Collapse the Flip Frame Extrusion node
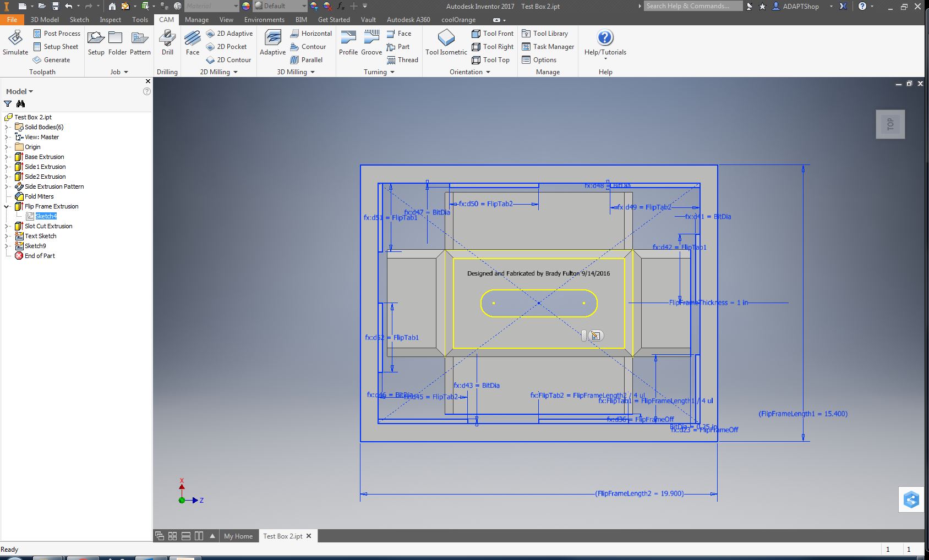Image resolution: width=929 pixels, height=560 pixels. coord(7,206)
